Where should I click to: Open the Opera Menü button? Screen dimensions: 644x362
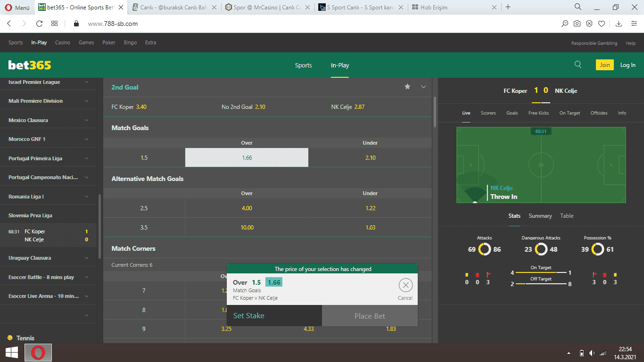click(17, 8)
